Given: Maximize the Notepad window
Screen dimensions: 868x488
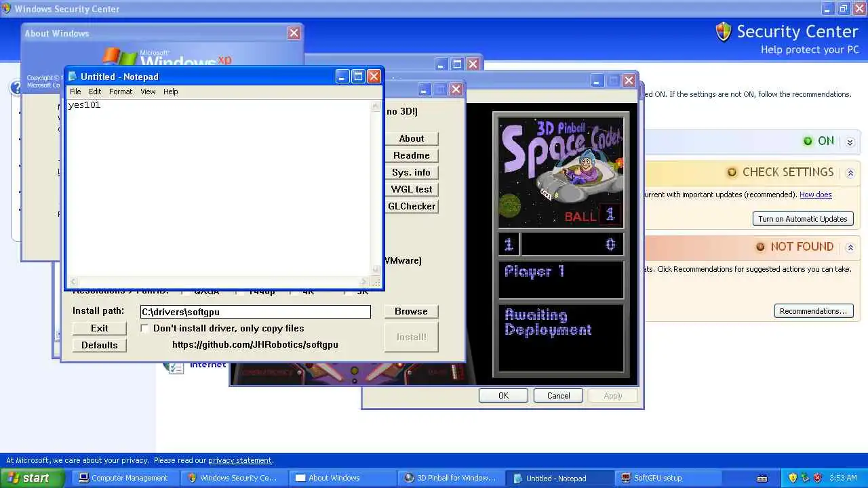Looking at the screenshot, I should pyautogui.click(x=358, y=77).
